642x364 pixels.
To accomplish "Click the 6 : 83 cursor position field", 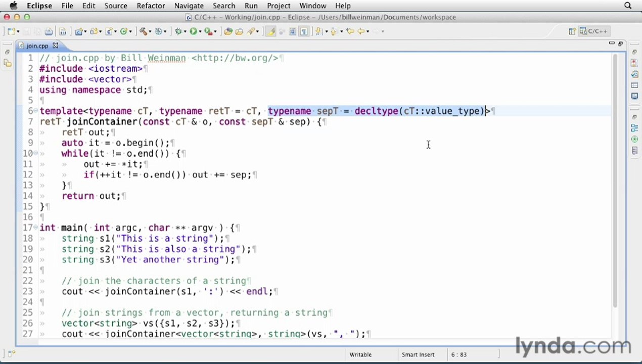I will click(x=459, y=354).
